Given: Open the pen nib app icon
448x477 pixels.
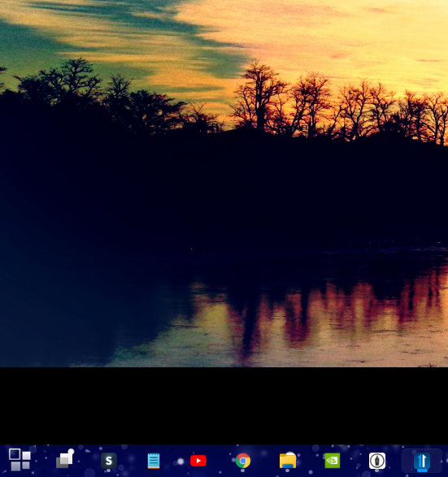Looking at the screenshot, I should click(x=377, y=461).
